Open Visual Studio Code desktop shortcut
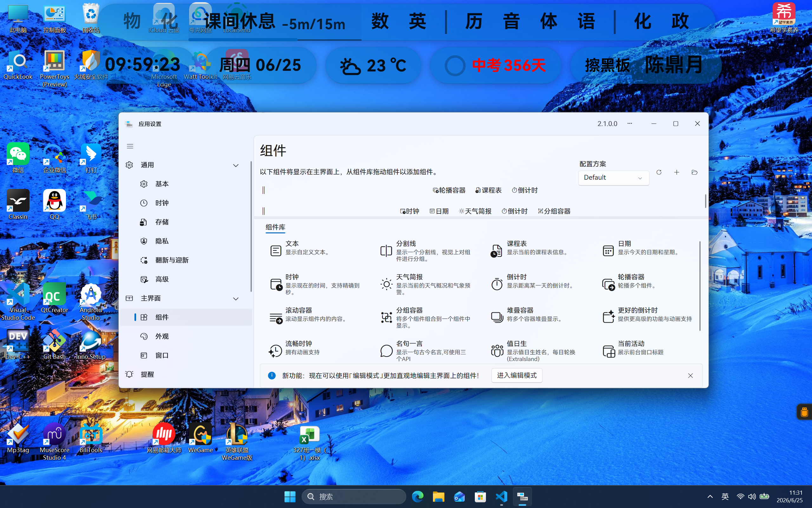The height and width of the screenshot is (508, 812). click(x=18, y=302)
